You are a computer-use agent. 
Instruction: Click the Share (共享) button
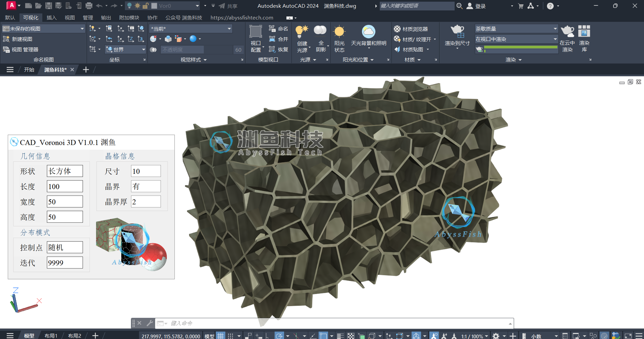[228, 6]
